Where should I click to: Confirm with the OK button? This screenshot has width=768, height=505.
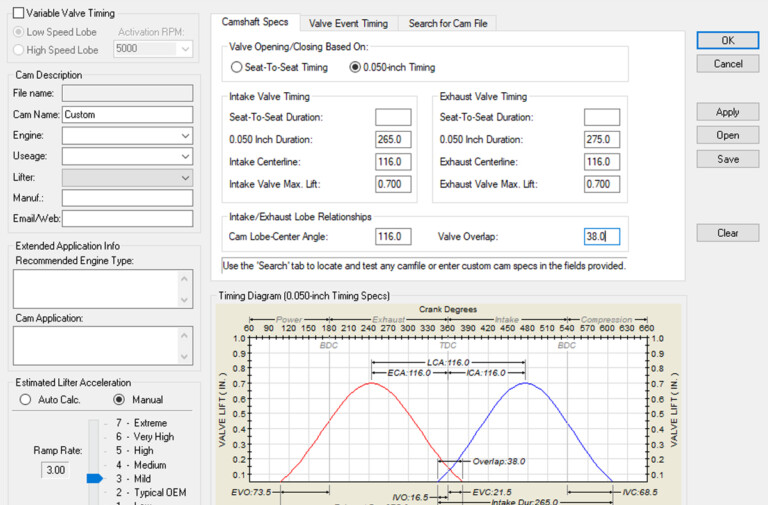coord(728,40)
